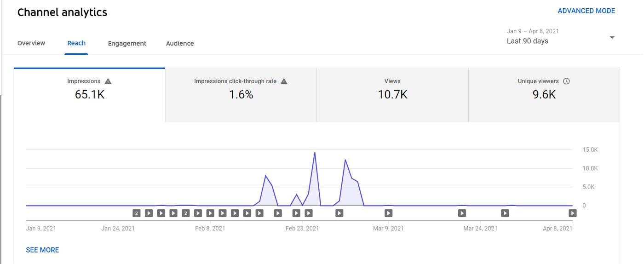The width and height of the screenshot is (644, 264).
Task: Click the rightmost video marker at Apr 8
Action: [x=572, y=213]
